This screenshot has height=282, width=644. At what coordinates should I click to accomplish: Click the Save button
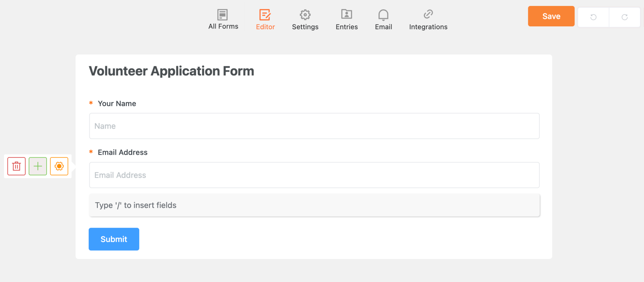click(551, 16)
